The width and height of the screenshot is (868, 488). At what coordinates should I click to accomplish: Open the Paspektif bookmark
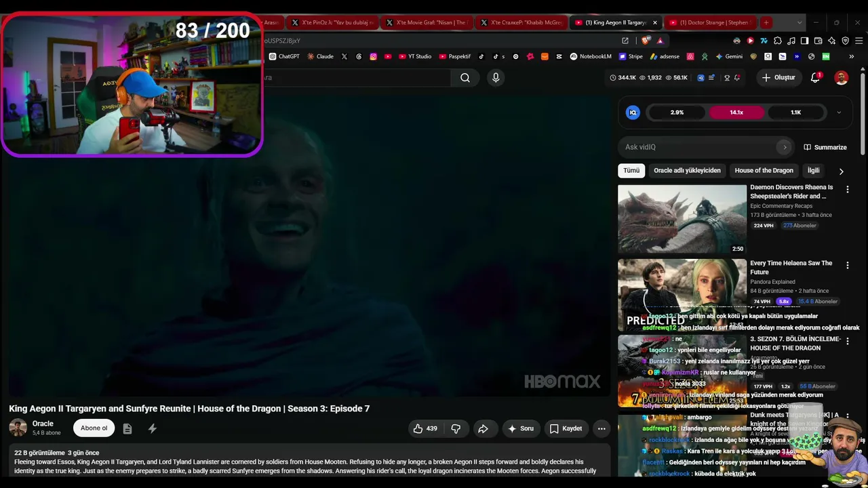(455, 57)
